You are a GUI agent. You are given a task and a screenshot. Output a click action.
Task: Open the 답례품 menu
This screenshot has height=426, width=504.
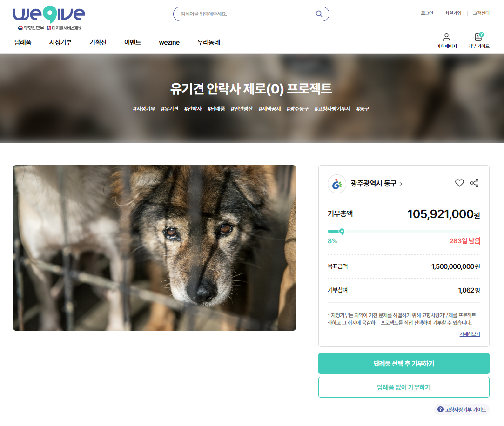(x=23, y=42)
